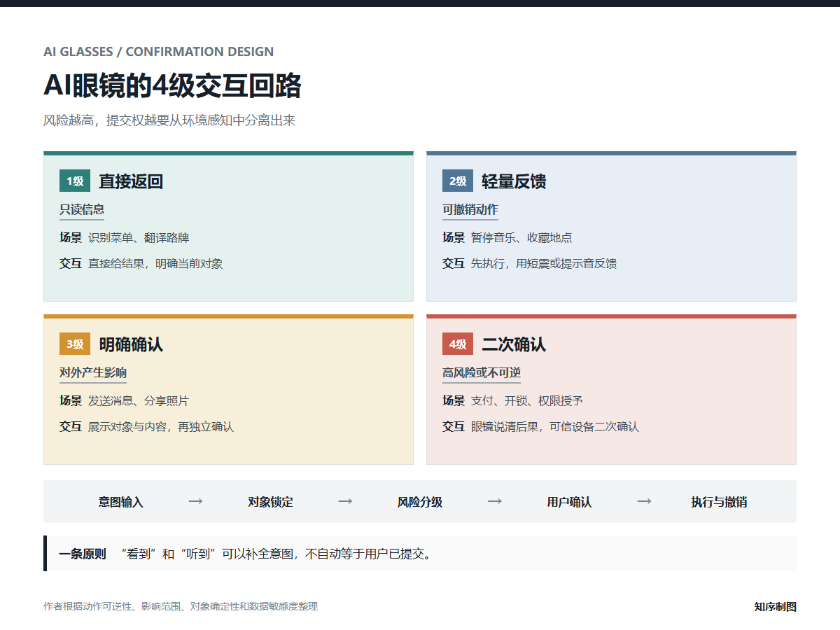Click the blue 2级 badge
Image resolution: width=840 pixels, height=630 pixels.
pyautogui.click(x=458, y=181)
